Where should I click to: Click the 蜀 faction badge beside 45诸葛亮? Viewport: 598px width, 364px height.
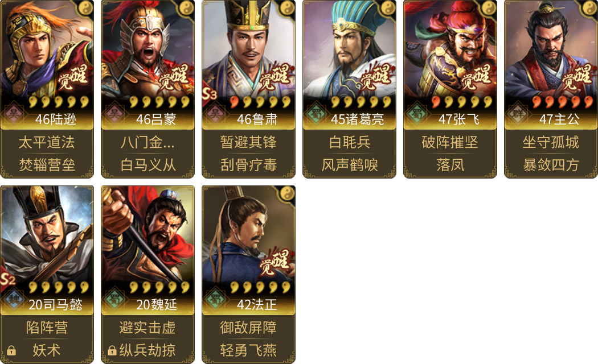tap(316, 113)
